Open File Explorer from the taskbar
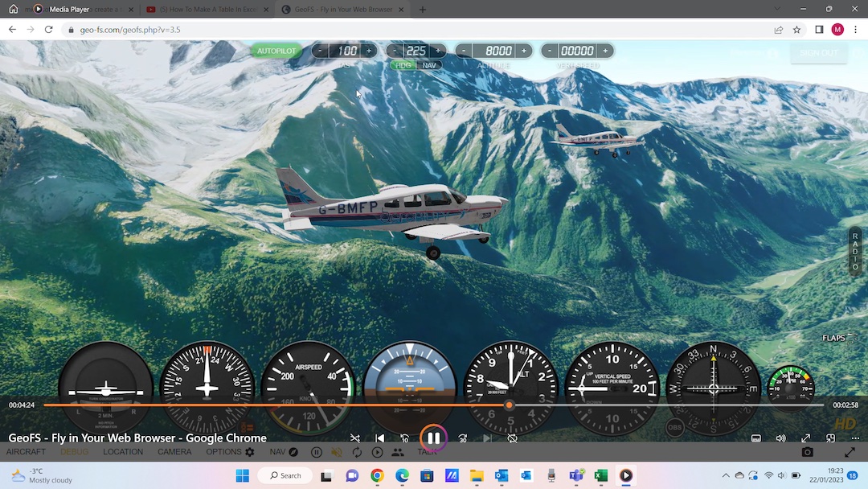The height and width of the screenshot is (489, 868). click(x=477, y=475)
